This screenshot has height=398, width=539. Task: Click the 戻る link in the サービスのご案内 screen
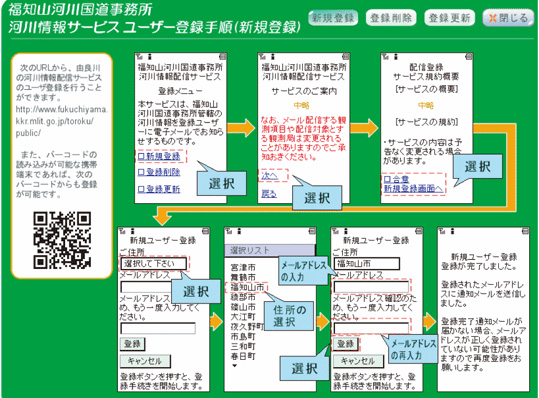pos(268,194)
